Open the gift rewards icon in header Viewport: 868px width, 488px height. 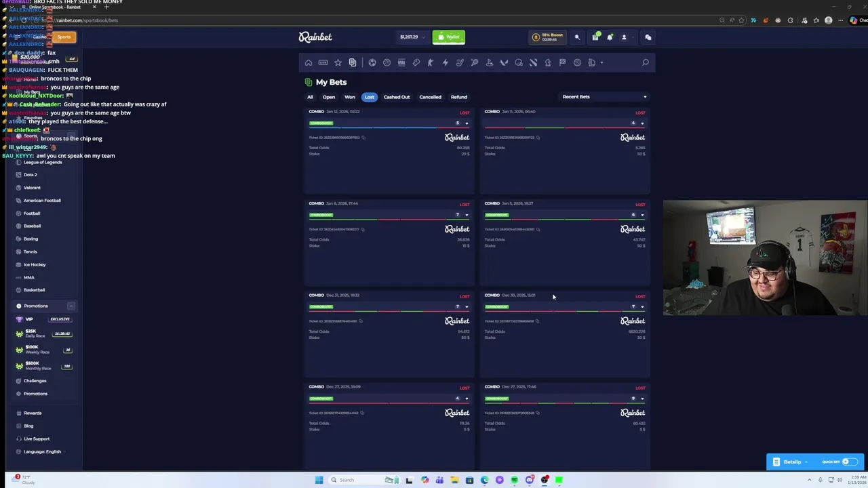[x=595, y=37]
